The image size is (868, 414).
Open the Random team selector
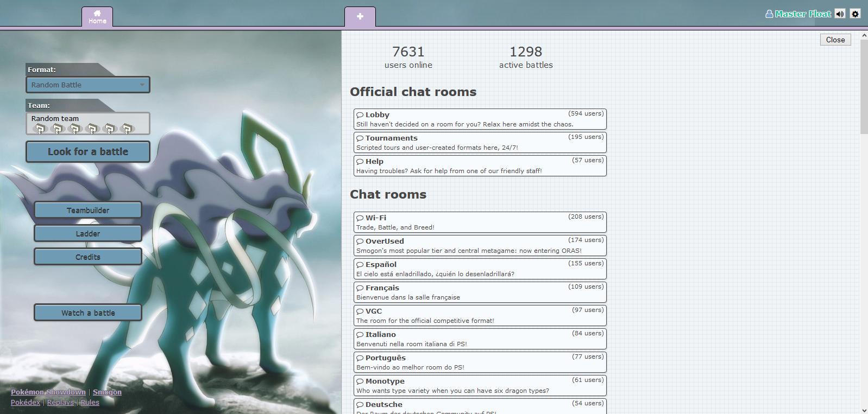88,124
